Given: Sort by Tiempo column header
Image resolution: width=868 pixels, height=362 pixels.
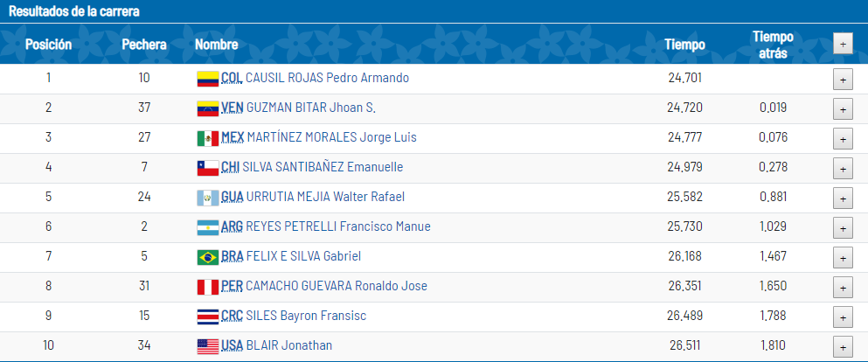Looking at the screenshot, I should 684,44.
